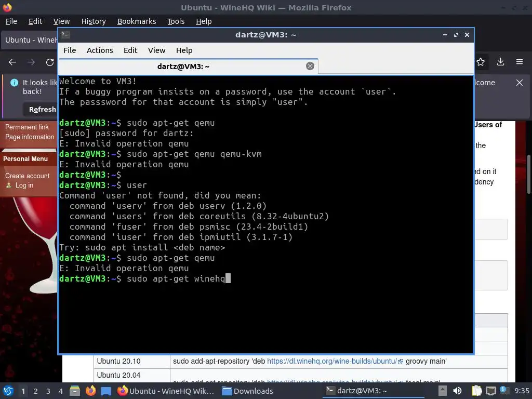Screen dimensions: 532x399
Task: Switch to workspace 2 in the panel
Action: pos(36,391)
